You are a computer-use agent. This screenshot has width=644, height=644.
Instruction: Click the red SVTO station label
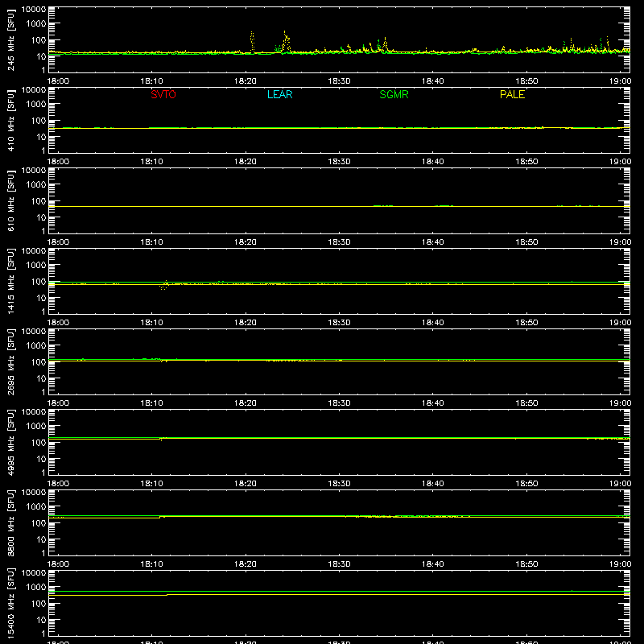pyautogui.click(x=163, y=94)
